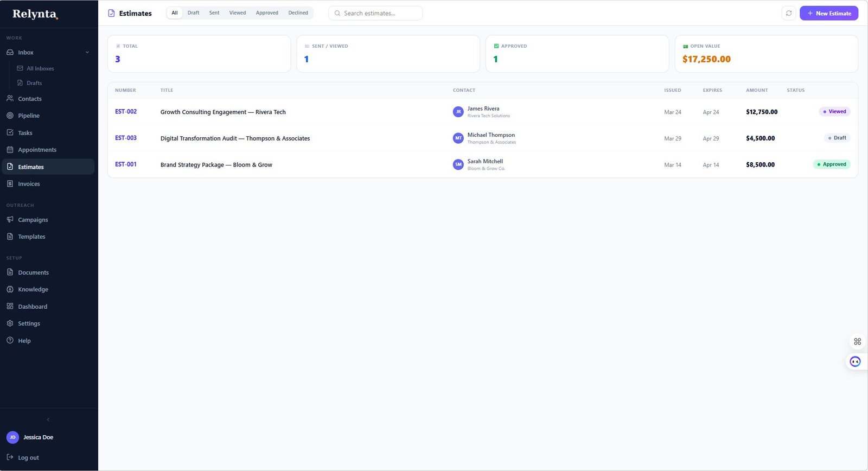Image resolution: width=868 pixels, height=471 pixels.
Task: Open Invoices in the sidebar
Action: click(x=28, y=184)
